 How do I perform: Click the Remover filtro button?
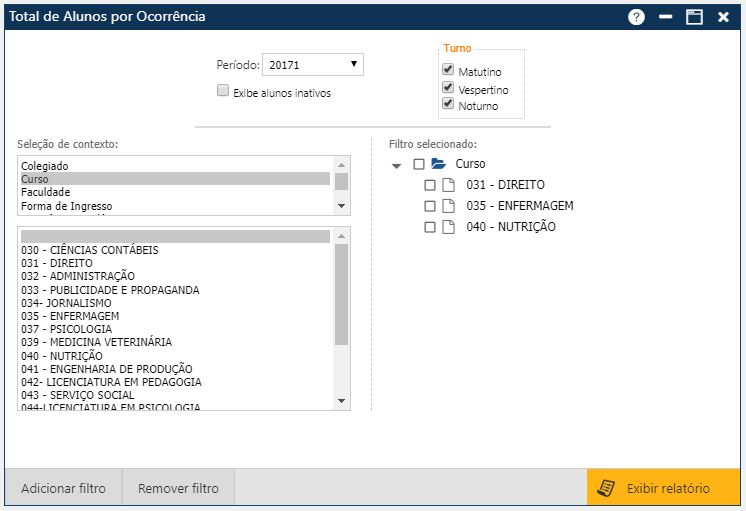pyautogui.click(x=178, y=489)
